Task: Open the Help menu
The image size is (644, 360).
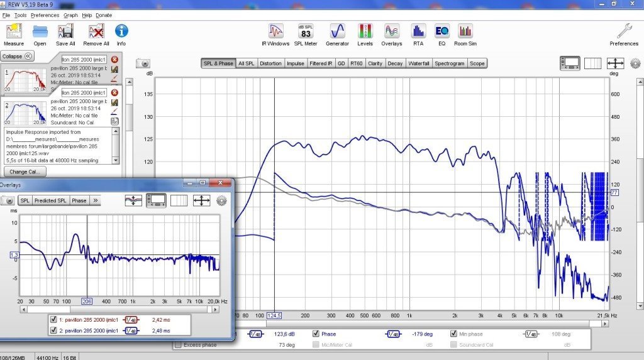Action: pos(87,15)
